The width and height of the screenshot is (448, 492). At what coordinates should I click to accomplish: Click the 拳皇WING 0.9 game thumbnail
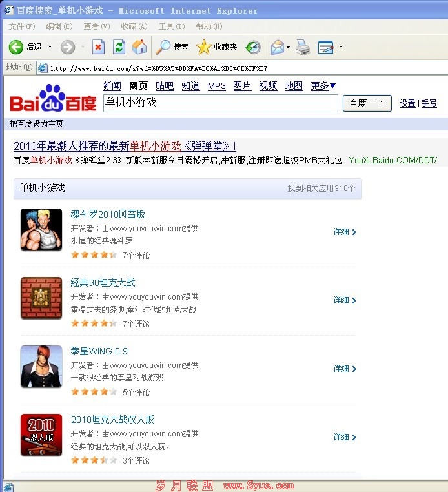(41, 367)
